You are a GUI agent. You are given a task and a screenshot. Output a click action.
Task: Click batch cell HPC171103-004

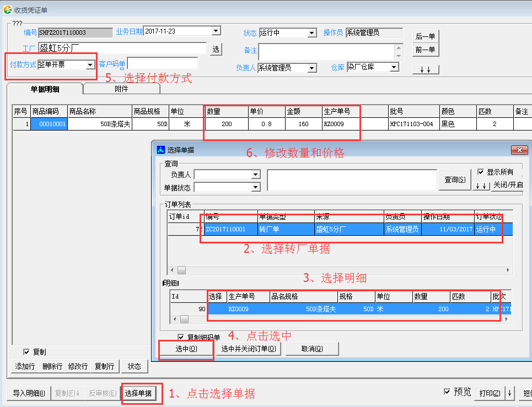413,124
